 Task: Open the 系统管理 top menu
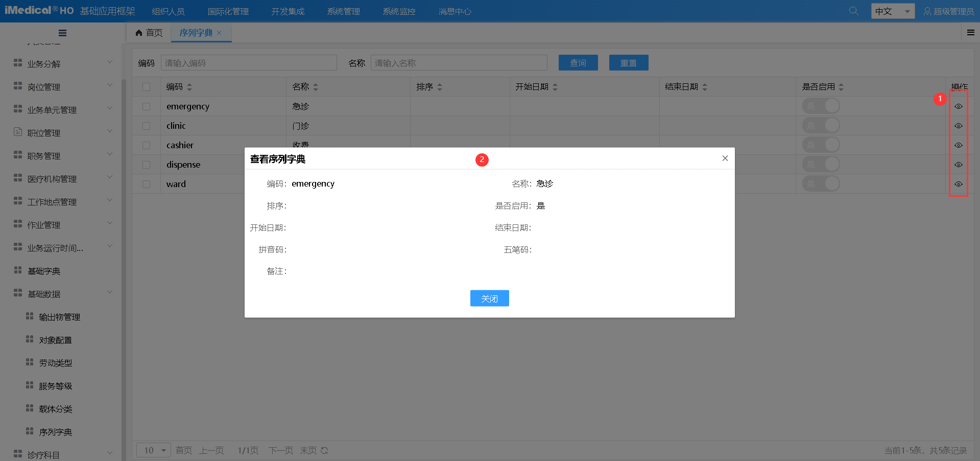[x=343, y=11]
